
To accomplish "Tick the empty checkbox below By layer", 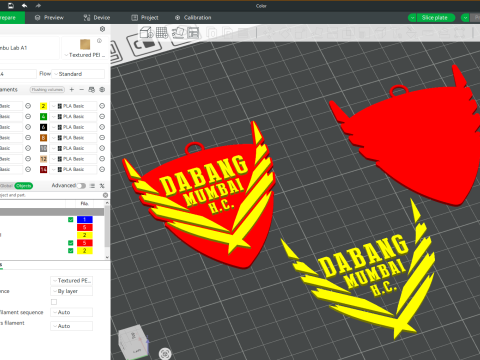I will point(54,302).
